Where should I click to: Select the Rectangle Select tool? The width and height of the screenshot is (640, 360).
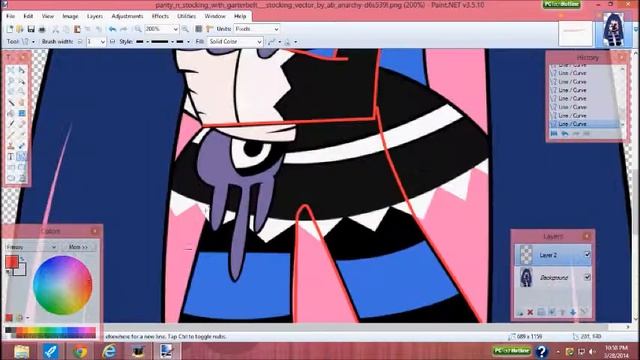coord(11,70)
